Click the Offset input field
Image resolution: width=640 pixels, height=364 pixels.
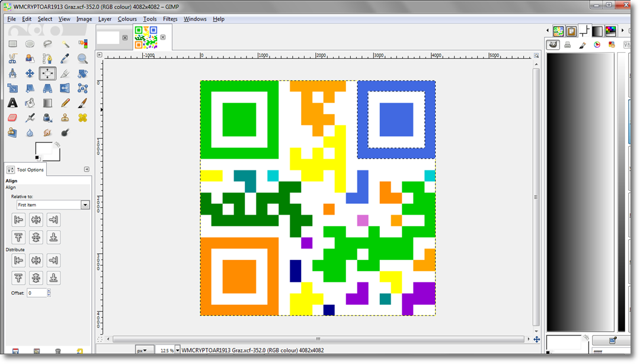(x=36, y=292)
